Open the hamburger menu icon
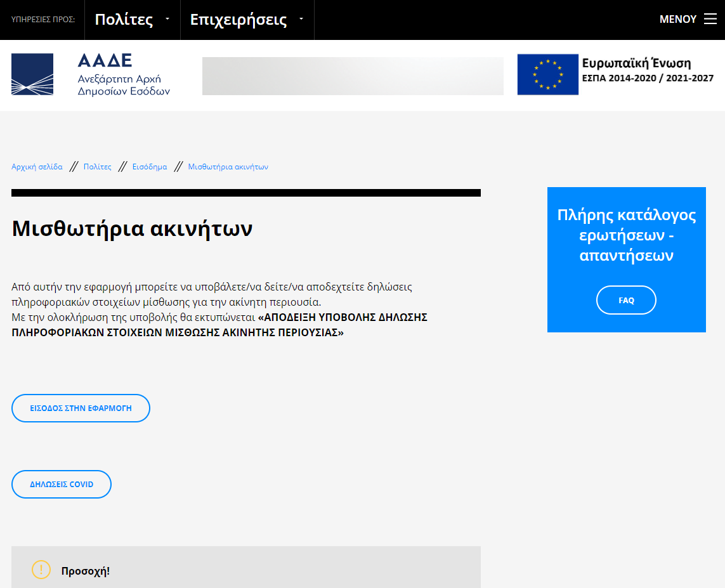Screen dimensions: 725x588 tap(710, 19)
